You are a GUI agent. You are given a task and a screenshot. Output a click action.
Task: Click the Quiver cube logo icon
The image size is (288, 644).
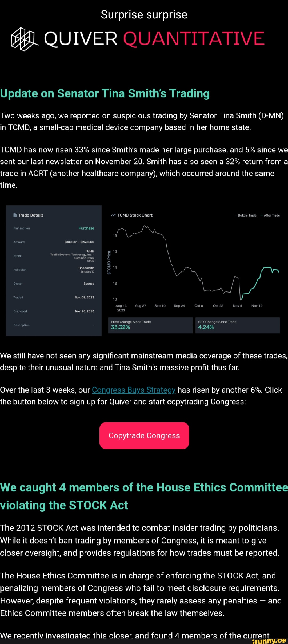tap(24, 39)
